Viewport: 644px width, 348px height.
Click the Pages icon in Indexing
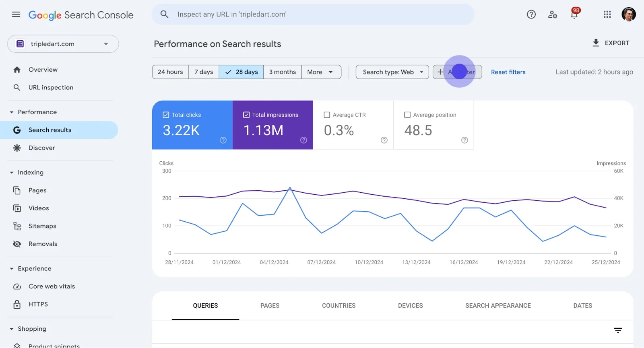tap(17, 190)
